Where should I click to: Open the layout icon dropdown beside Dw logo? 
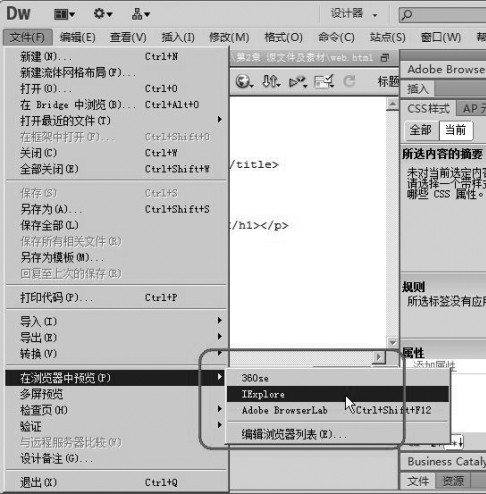pos(64,14)
